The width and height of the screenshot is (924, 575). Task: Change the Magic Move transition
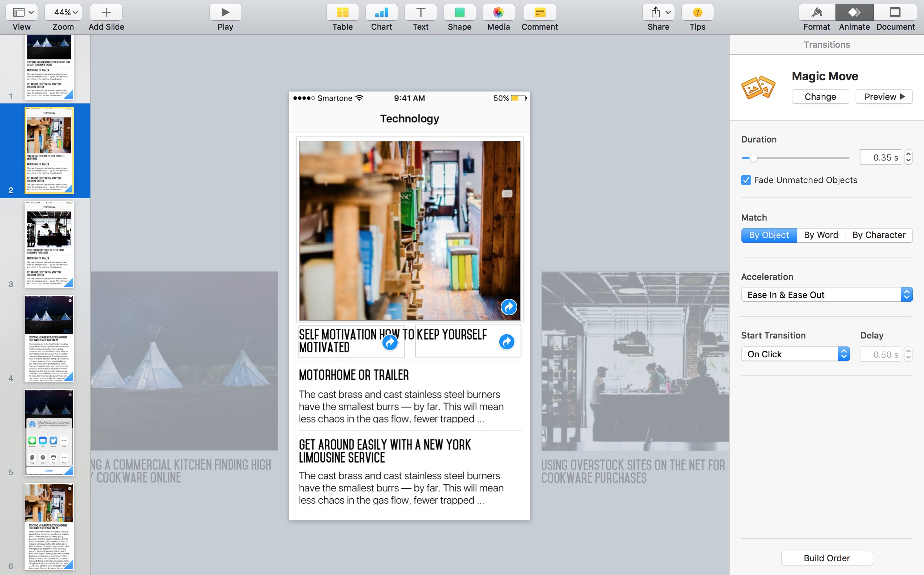pyautogui.click(x=820, y=96)
